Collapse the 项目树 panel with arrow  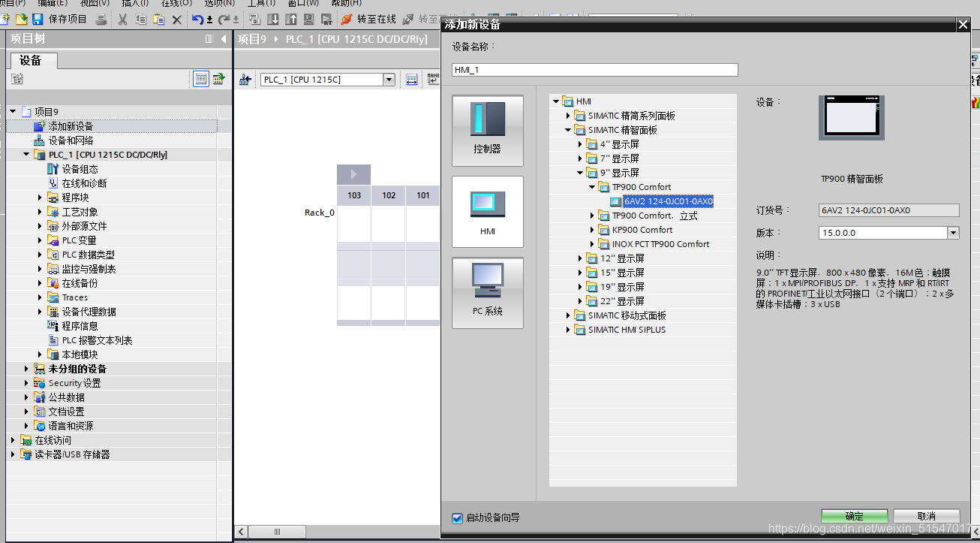tap(224, 39)
